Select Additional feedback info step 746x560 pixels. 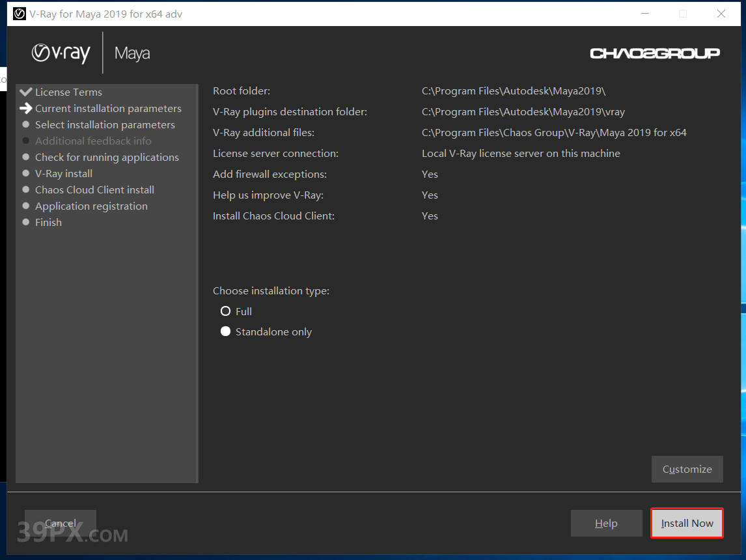[93, 141]
